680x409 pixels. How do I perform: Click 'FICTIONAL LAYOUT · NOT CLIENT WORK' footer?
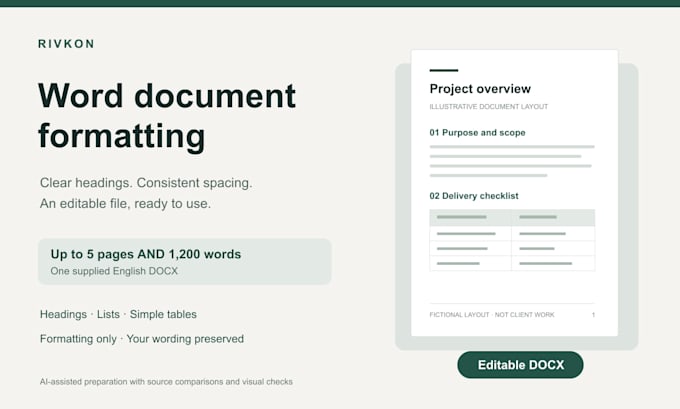click(492, 315)
